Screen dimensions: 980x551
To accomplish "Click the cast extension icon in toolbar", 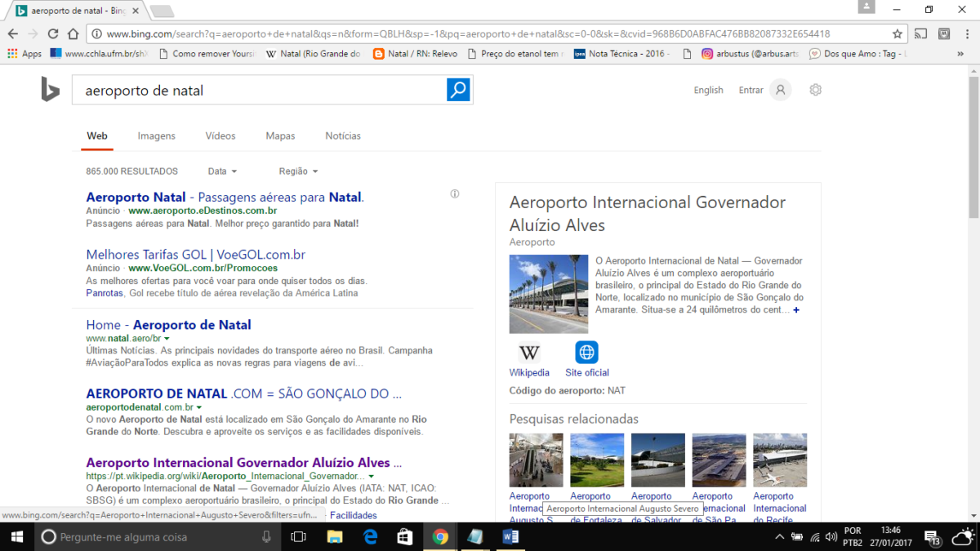I will click(x=921, y=34).
